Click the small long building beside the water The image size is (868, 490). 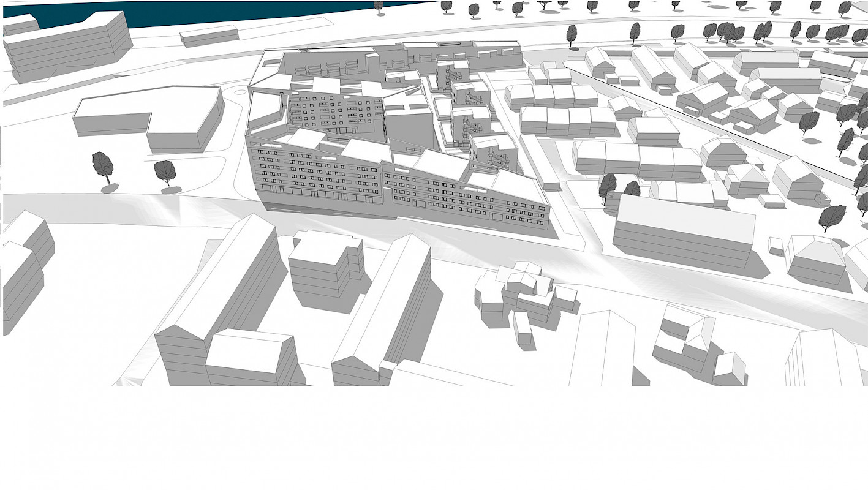coord(209,36)
